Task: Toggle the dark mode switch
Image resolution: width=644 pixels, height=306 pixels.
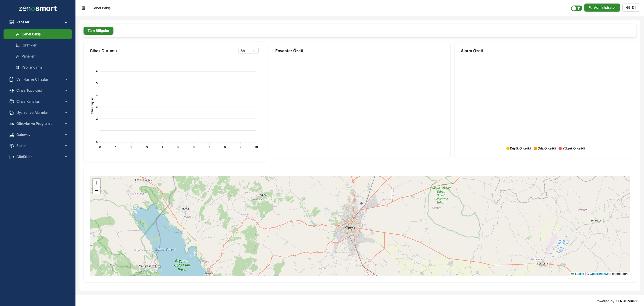Action: (576, 8)
